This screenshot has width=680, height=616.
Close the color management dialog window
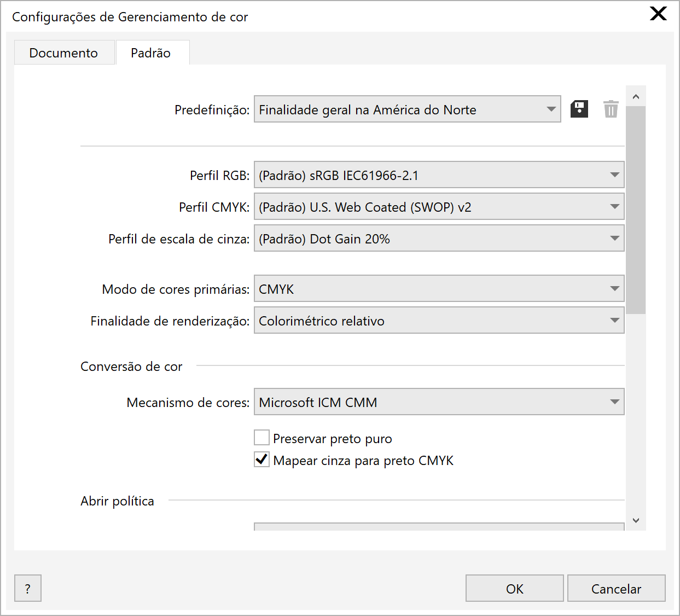coord(658,14)
